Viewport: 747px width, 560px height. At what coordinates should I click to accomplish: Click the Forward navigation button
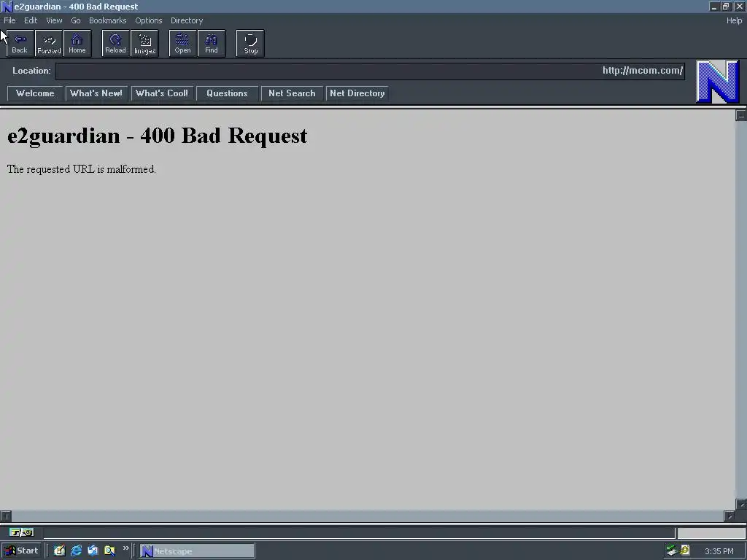[x=49, y=44]
